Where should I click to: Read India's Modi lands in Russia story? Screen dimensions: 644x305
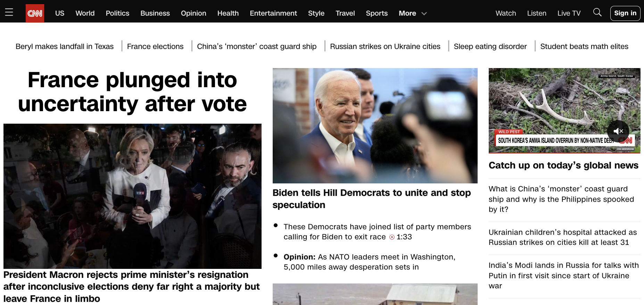coord(563,275)
